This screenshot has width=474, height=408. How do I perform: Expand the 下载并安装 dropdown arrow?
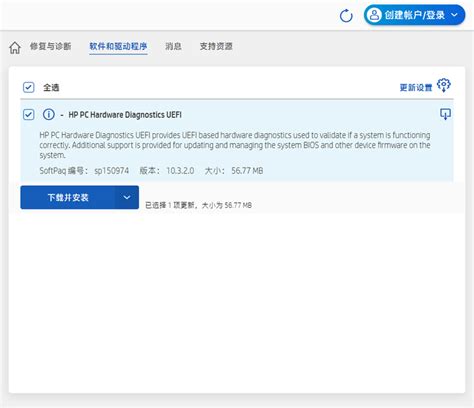(x=127, y=197)
